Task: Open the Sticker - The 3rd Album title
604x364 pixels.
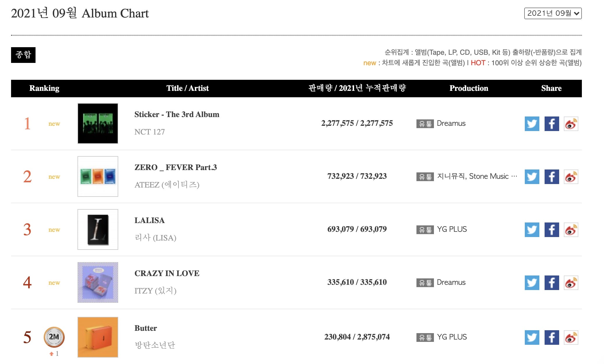Action: click(177, 114)
